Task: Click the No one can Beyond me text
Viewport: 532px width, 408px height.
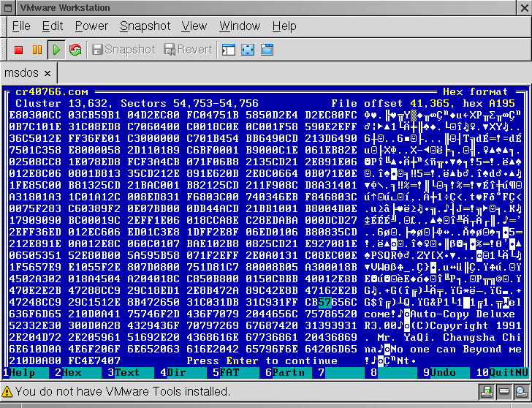Action: coord(456,350)
